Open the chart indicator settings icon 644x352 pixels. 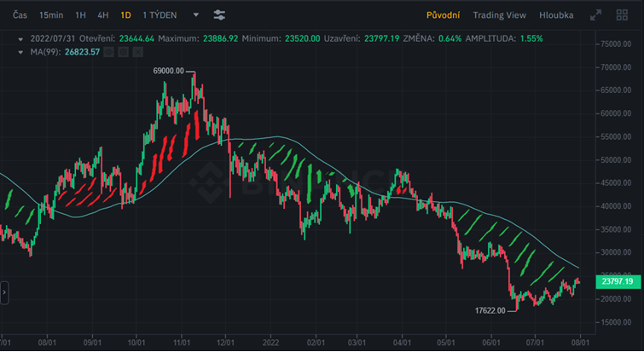tap(219, 15)
